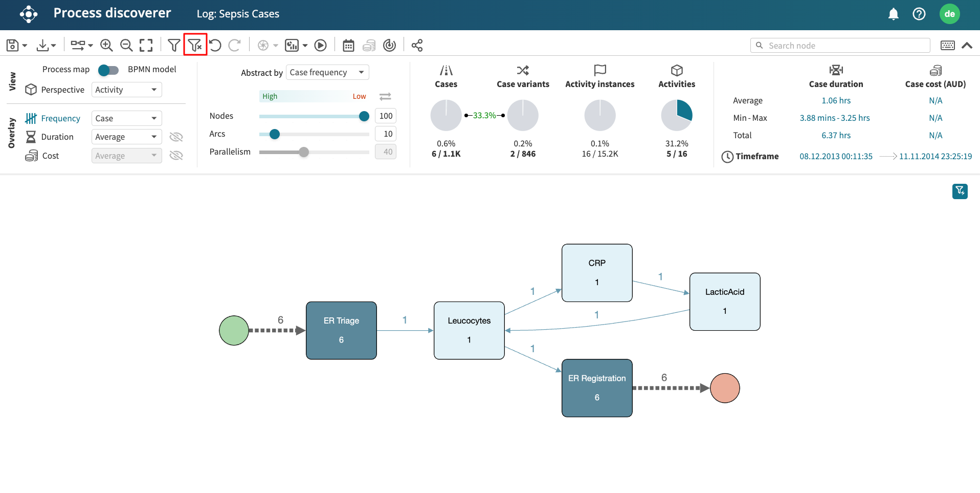Toggle Cost overlay visibility eye

[176, 156]
